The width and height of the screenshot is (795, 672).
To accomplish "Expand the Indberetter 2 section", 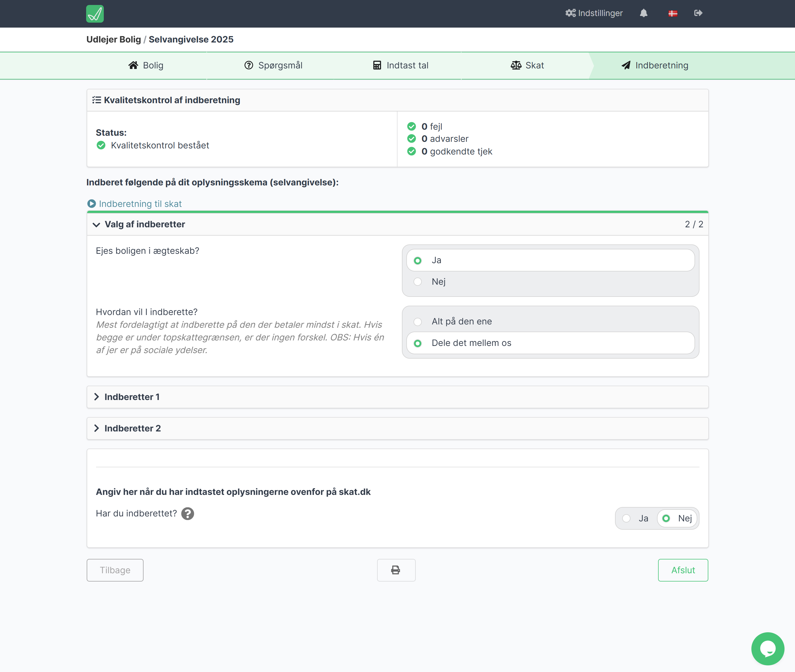I will [132, 429].
